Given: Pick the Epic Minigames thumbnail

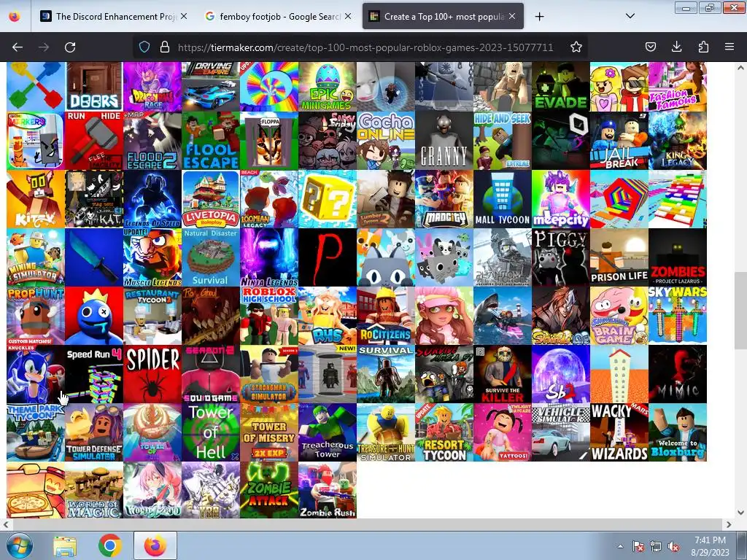Looking at the screenshot, I should pyautogui.click(x=328, y=86).
